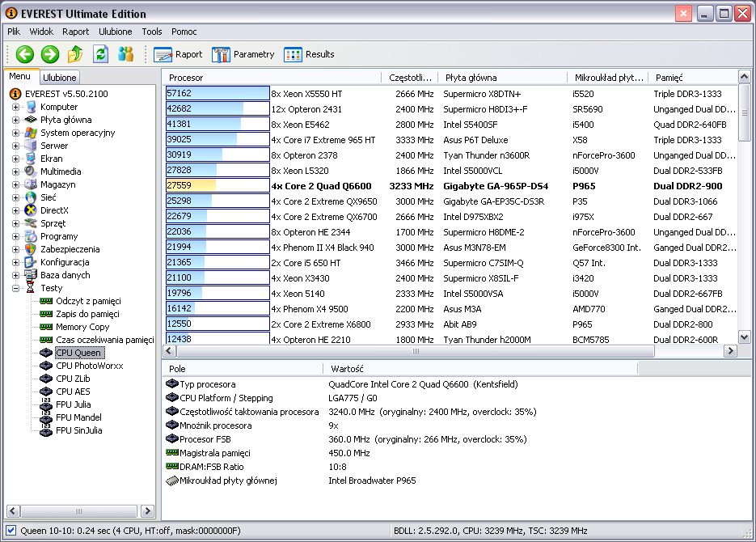Switch to the Ulubione tab

[60, 78]
